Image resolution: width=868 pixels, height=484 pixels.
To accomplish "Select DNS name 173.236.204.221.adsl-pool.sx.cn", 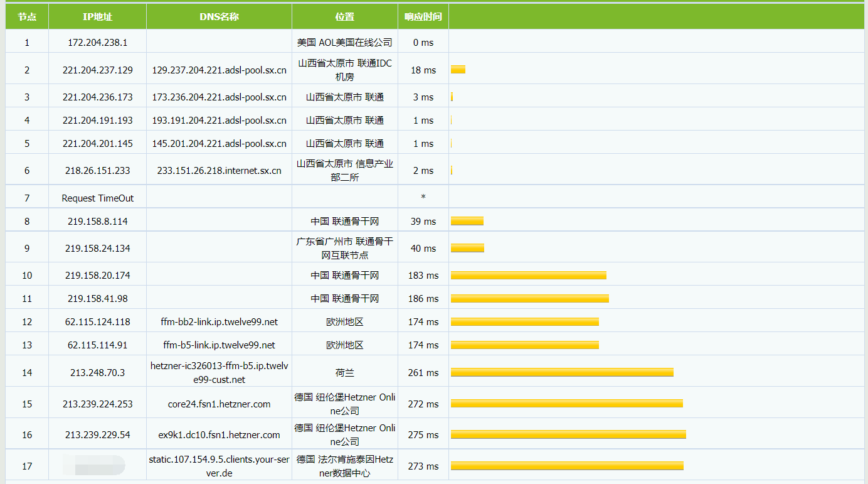I will [219, 97].
